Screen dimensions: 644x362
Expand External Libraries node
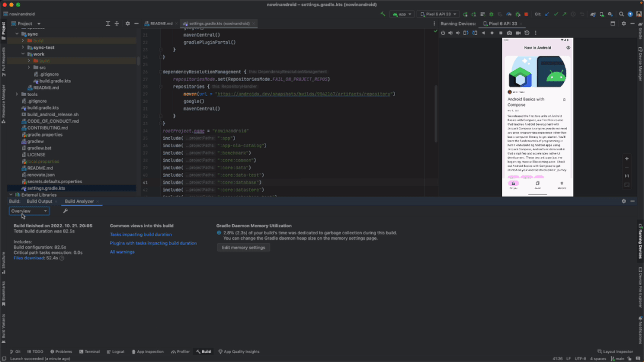pos(11,195)
